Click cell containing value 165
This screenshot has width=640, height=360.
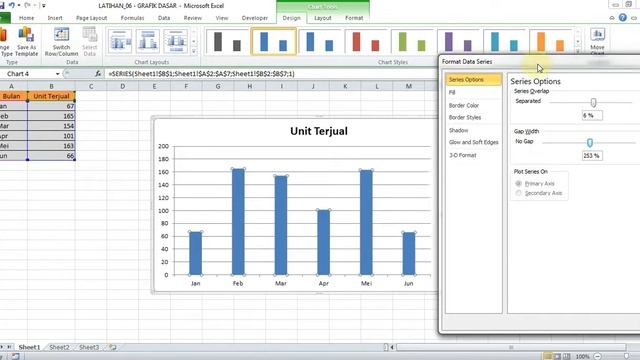click(x=51, y=116)
